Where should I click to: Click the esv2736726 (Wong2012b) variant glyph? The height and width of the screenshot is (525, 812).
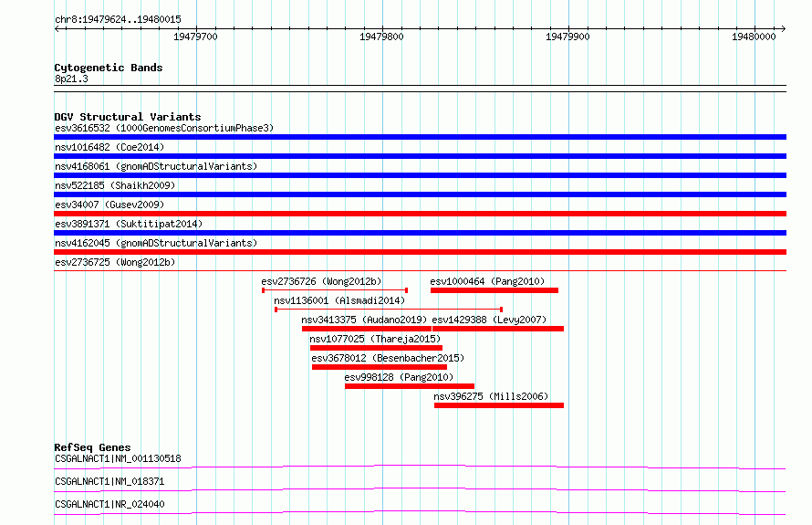pyautogui.click(x=335, y=290)
